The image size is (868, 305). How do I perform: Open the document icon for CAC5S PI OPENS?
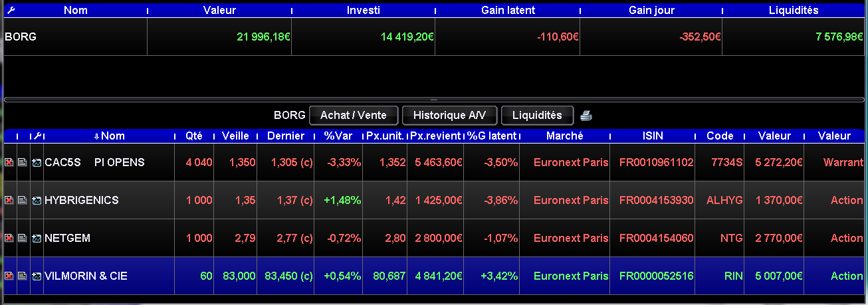[23, 163]
